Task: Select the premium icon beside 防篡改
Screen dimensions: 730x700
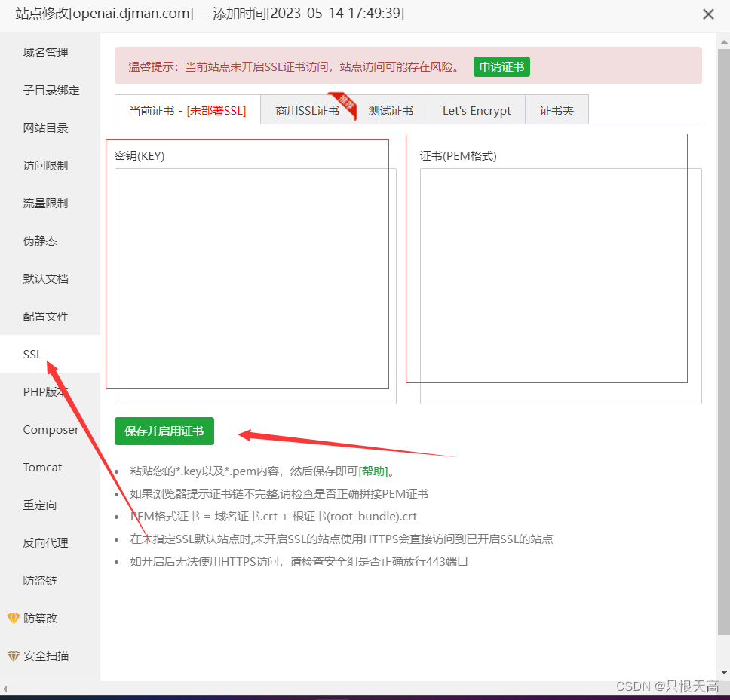Action: pos(15,618)
